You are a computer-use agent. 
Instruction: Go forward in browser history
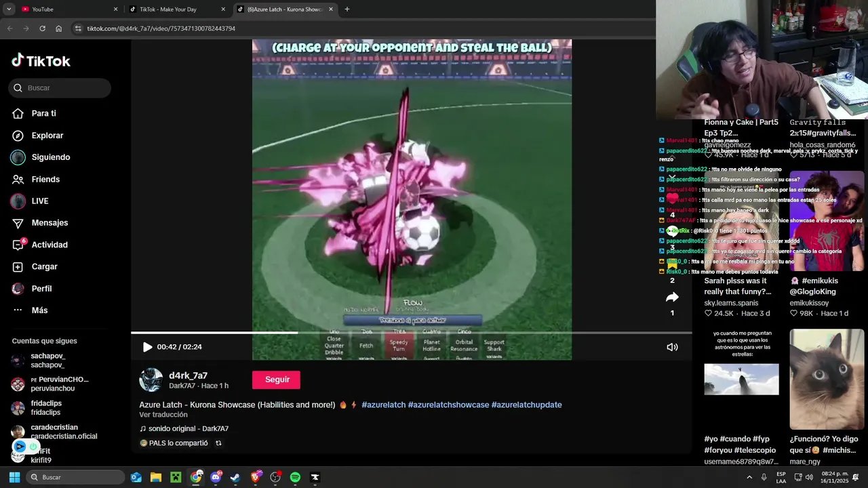tap(26, 28)
